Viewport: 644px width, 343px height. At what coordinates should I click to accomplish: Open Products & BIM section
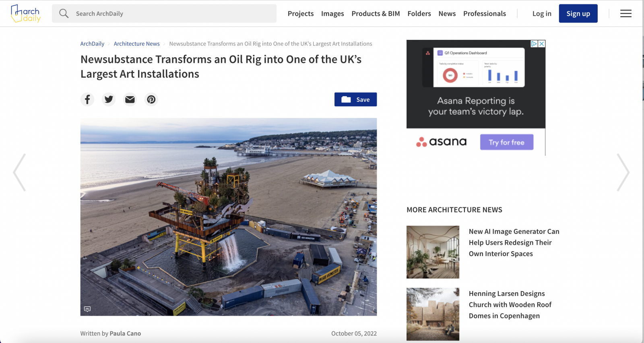click(376, 14)
